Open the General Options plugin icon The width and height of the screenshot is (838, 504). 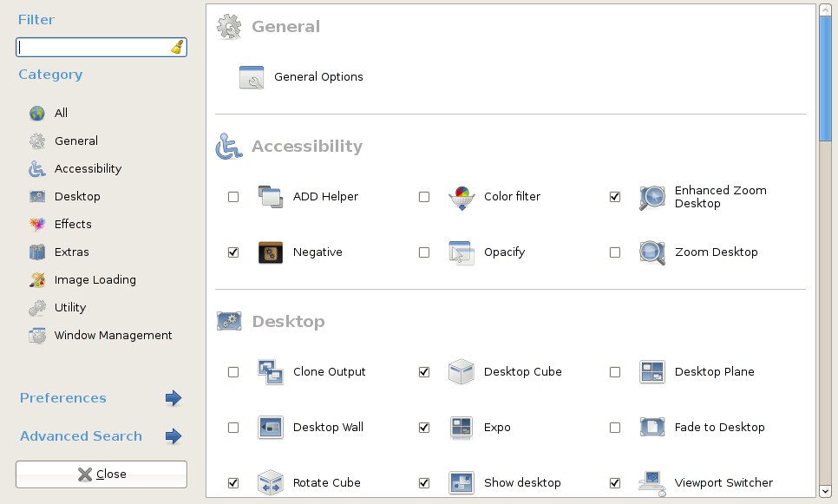252,77
